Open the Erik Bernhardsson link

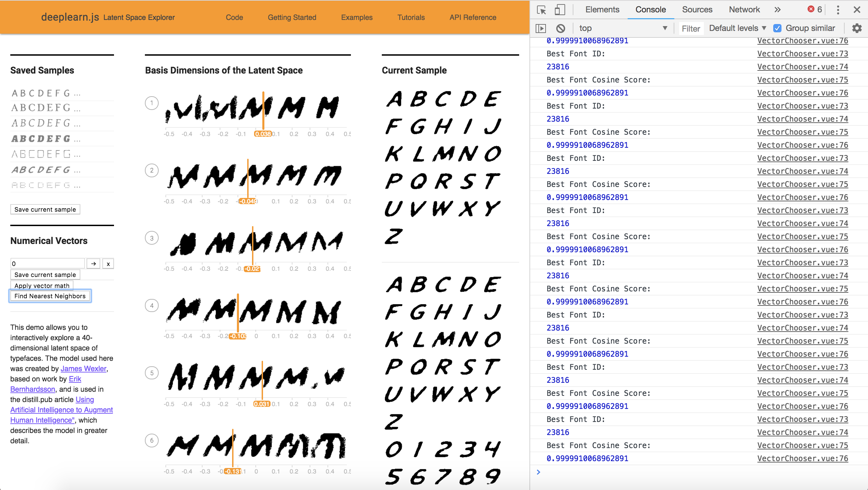33,389
